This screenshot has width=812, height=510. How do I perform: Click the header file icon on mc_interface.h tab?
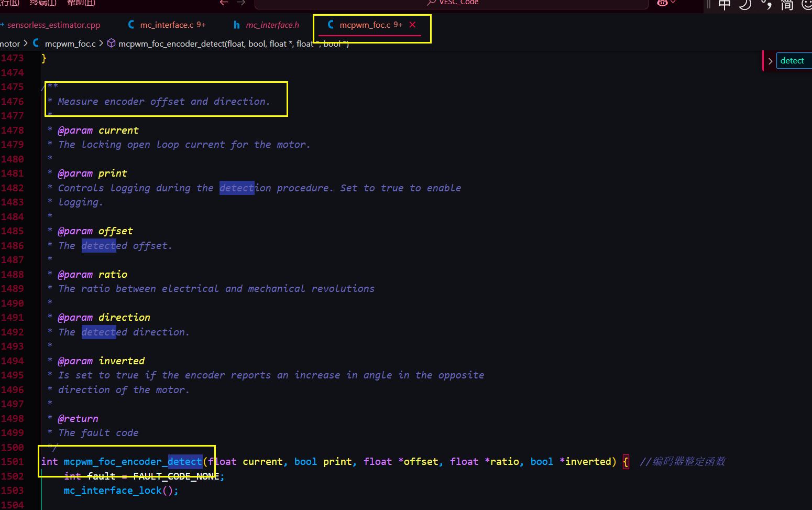pos(237,25)
